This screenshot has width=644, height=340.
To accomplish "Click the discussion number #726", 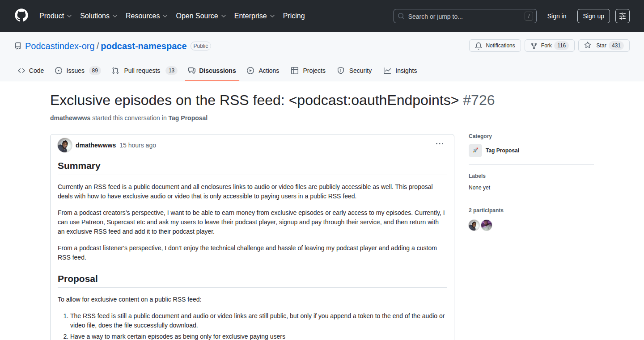I will tap(479, 100).
